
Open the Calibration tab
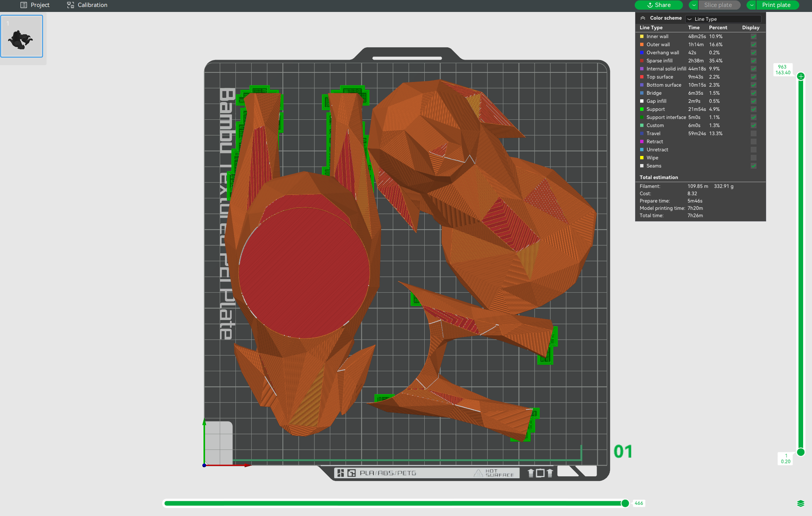coord(92,5)
